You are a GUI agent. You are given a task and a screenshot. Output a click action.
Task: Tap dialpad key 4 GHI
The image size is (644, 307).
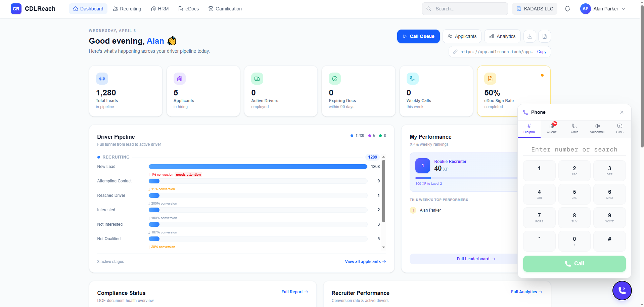point(539,194)
